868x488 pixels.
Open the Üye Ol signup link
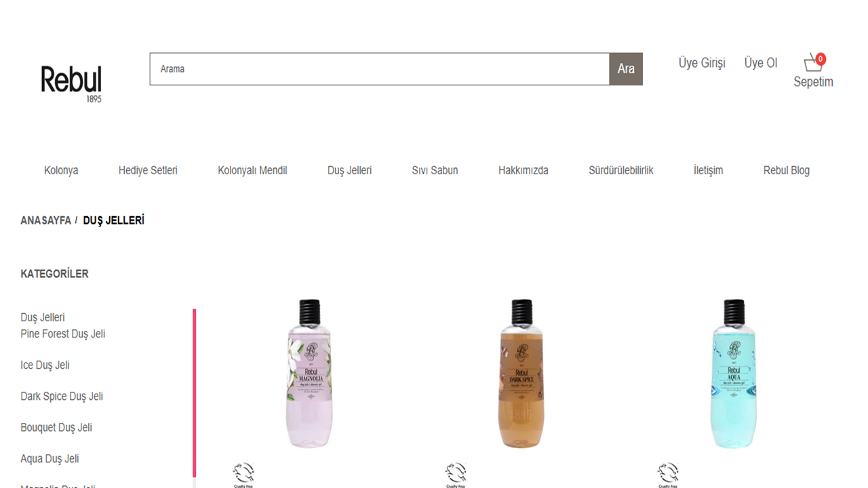coord(761,63)
